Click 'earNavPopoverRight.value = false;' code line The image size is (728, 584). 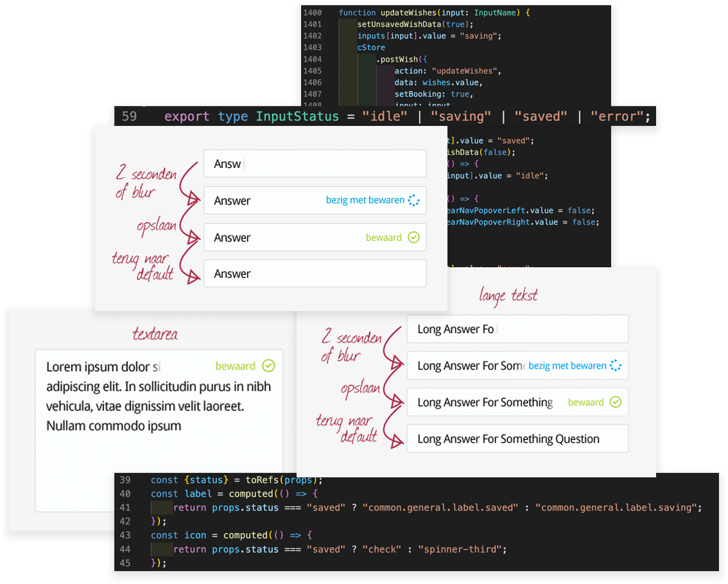click(x=523, y=222)
